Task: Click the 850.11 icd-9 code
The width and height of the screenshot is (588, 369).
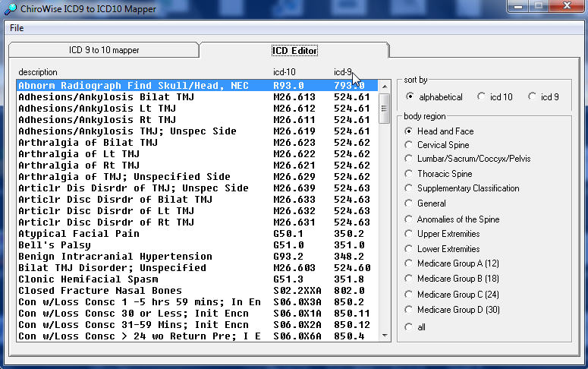Action: tap(352, 314)
